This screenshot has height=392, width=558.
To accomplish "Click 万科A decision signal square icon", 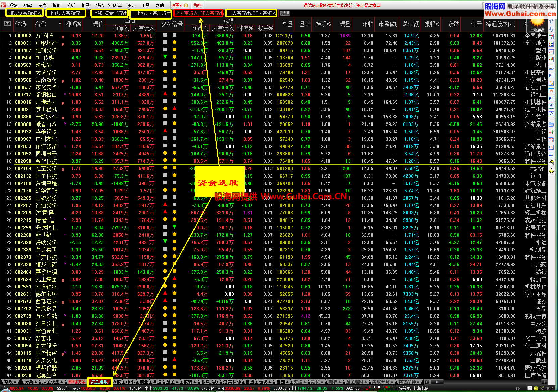I will click(x=165, y=35).
